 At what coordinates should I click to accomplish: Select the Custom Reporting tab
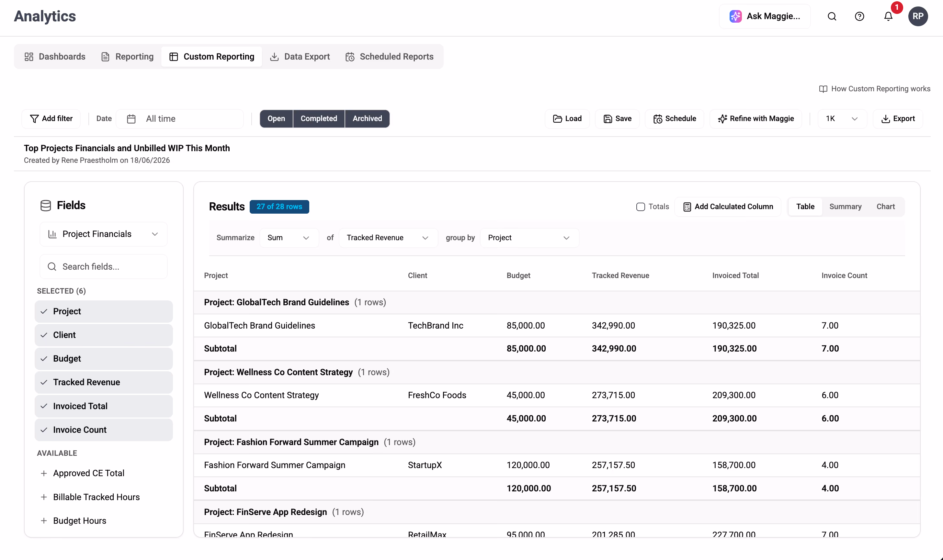click(212, 57)
